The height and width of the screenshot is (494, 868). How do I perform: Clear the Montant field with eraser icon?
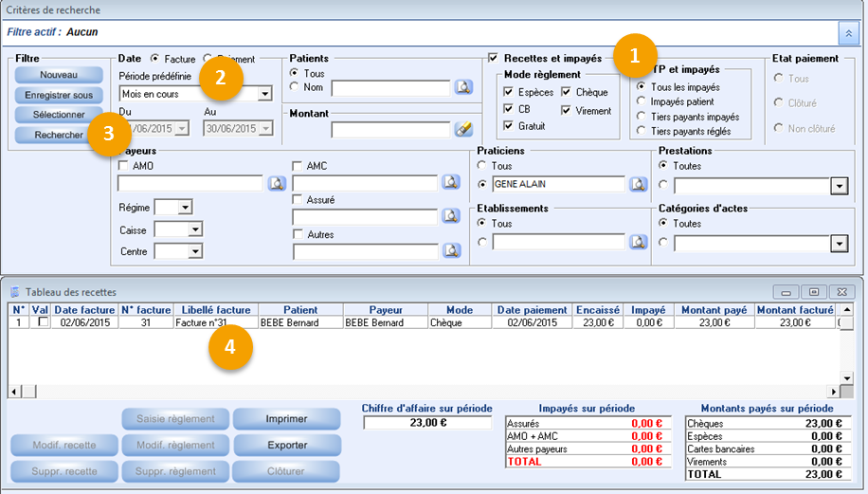click(x=463, y=129)
